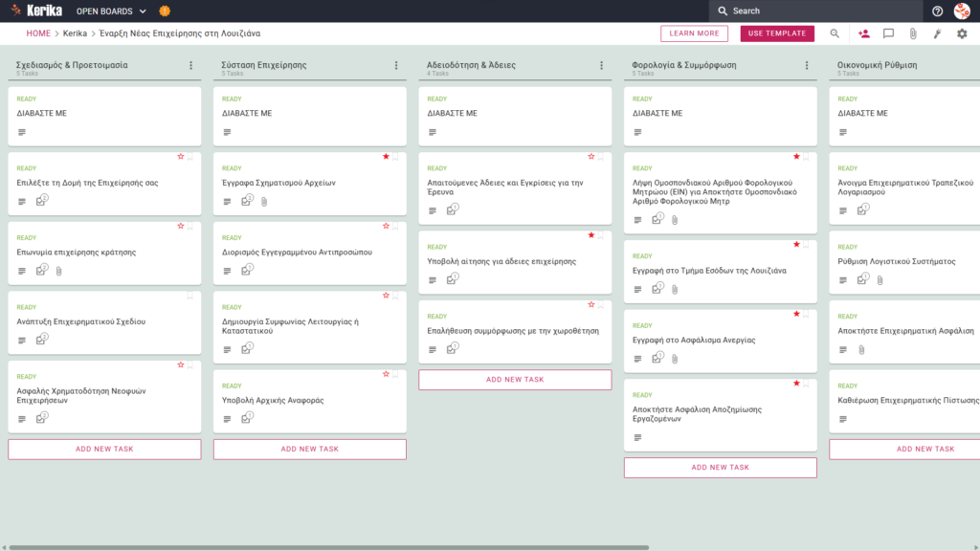This screenshot has height=551, width=980.
Task: Click the scrollbar right arrow
Action: pyautogui.click(x=975, y=547)
